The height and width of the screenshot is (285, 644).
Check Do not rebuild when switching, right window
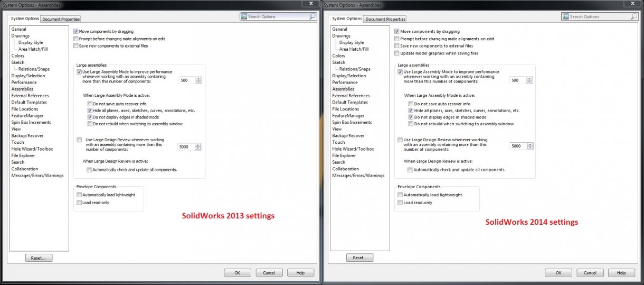coord(411,124)
